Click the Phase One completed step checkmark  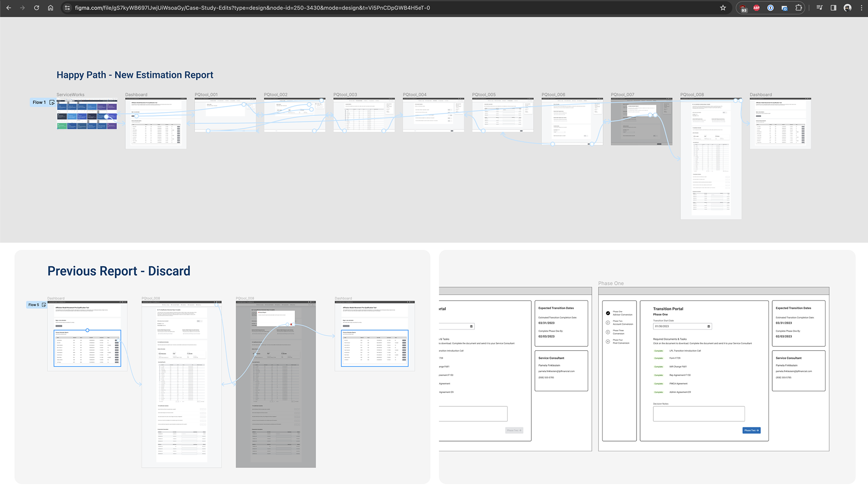(608, 313)
